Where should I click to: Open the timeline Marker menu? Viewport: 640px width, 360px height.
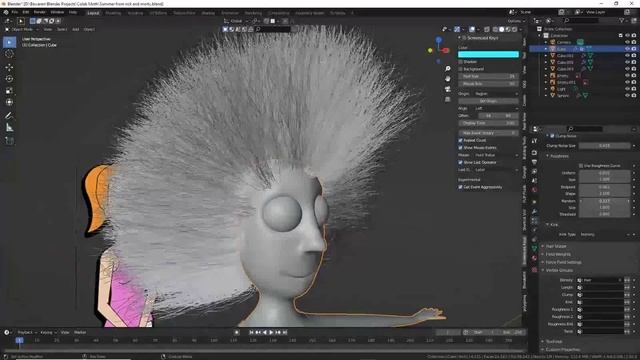click(80, 332)
